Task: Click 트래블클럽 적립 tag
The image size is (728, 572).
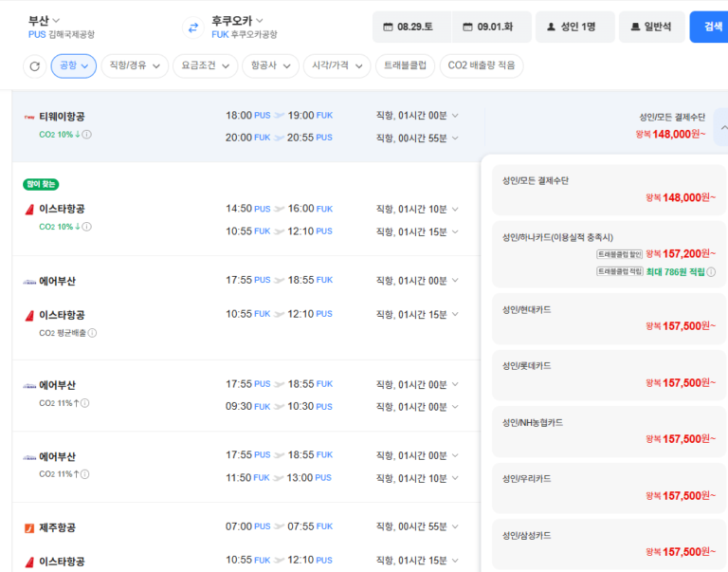Action: point(619,271)
